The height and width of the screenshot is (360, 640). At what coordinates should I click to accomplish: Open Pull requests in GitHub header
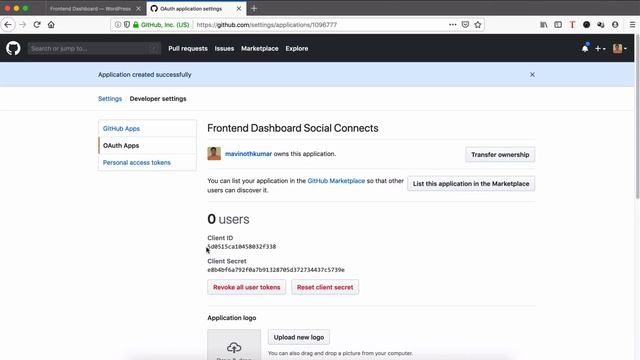coord(188,48)
